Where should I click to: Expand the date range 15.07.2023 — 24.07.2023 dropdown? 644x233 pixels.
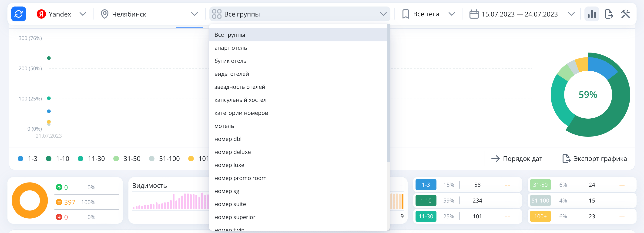coord(571,14)
